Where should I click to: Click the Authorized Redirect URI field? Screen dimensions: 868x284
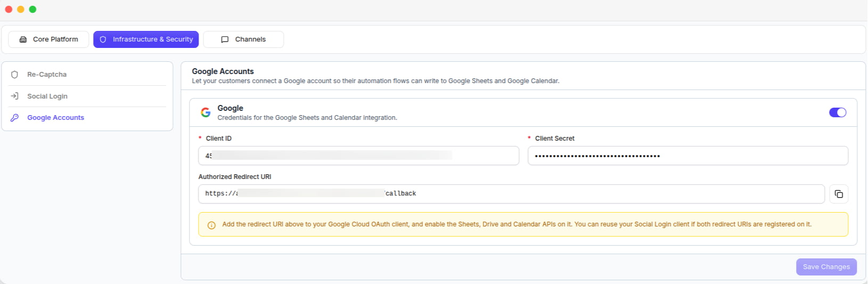[x=511, y=194]
